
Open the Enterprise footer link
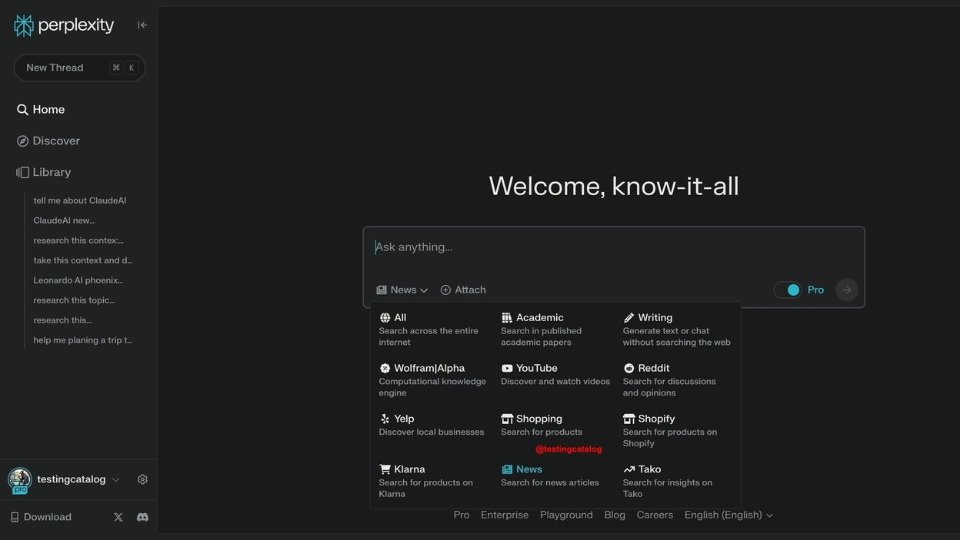504,515
